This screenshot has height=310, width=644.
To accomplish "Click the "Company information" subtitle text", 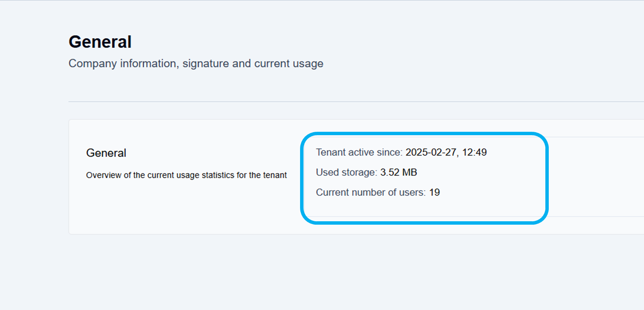I will coord(123,63).
